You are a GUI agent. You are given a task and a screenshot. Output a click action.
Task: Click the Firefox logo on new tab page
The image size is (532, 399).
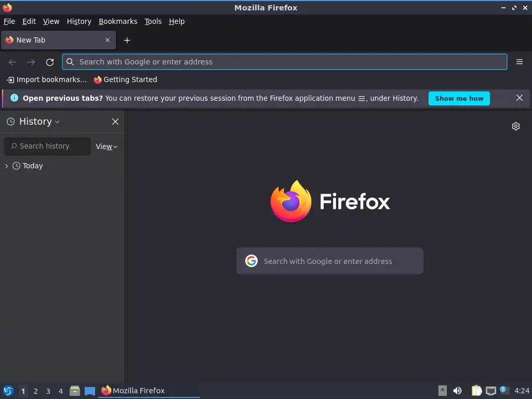(291, 201)
